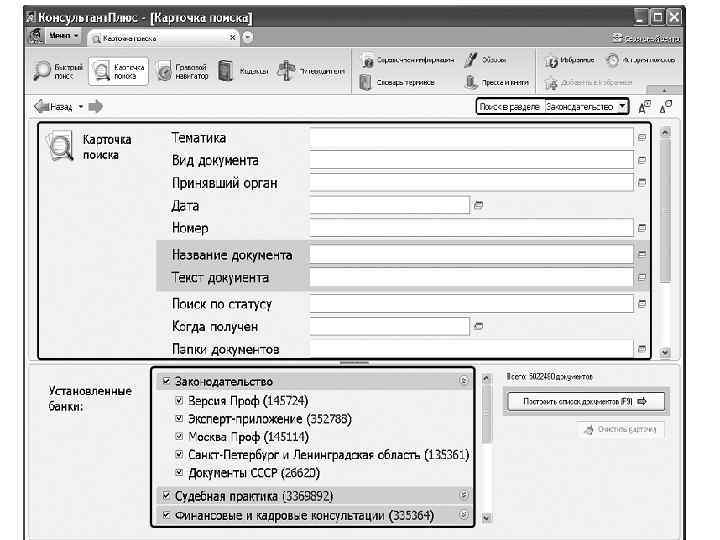
Task: Select Карточка поиска toolbar button
Action: 118,71
